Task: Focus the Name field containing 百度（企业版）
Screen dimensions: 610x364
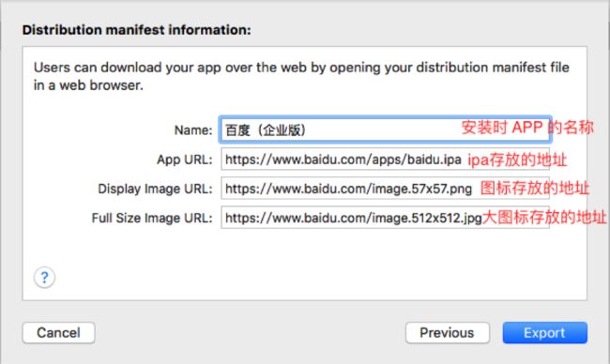Action: coord(385,129)
